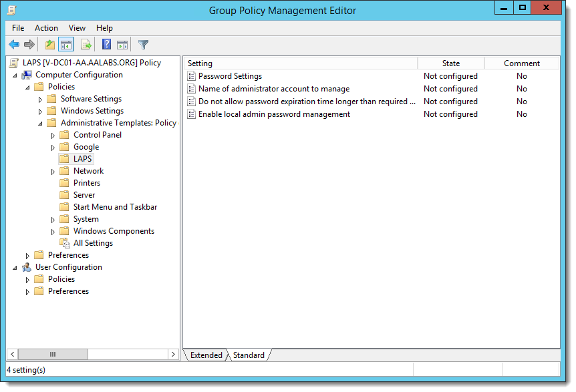
Task: Open the Action menu
Action: click(46, 28)
